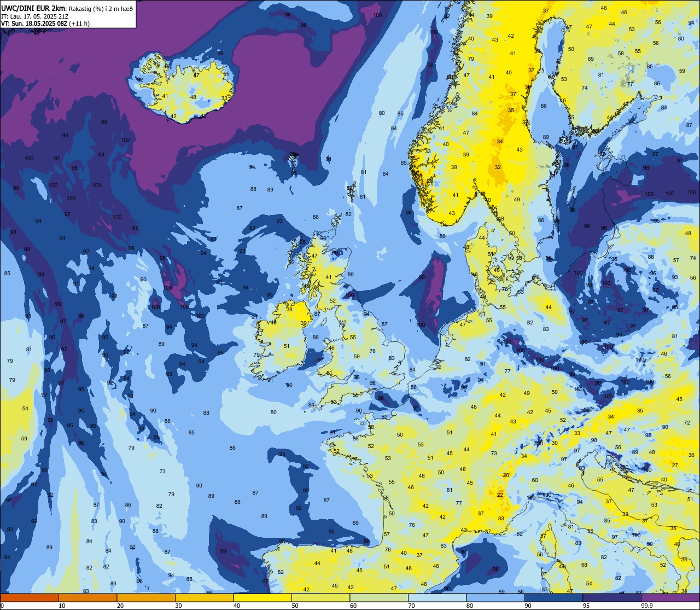Click the humidity value 48 in central Iceland
Screen dimensions: 700x610
click(193, 97)
